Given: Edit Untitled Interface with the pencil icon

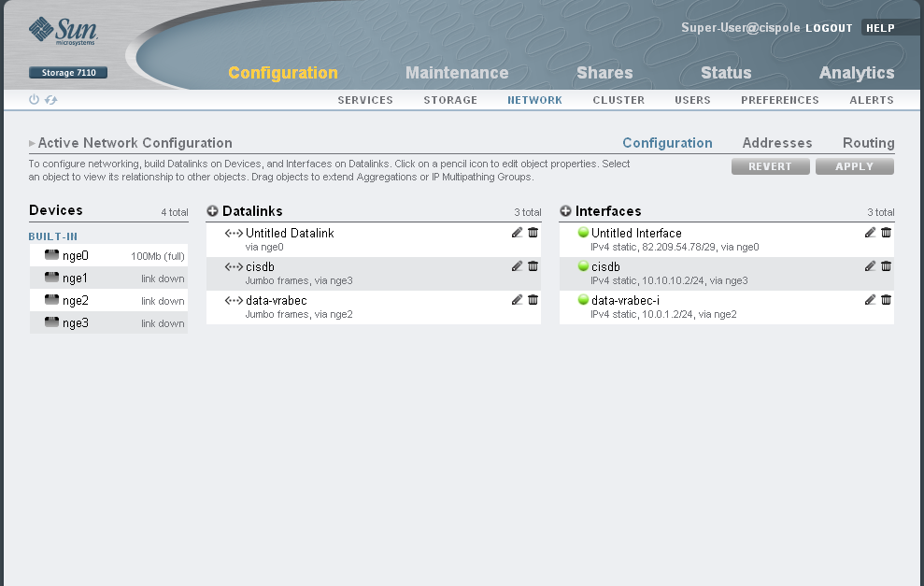Looking at the screenshot, I should click(x=870, y=233).
